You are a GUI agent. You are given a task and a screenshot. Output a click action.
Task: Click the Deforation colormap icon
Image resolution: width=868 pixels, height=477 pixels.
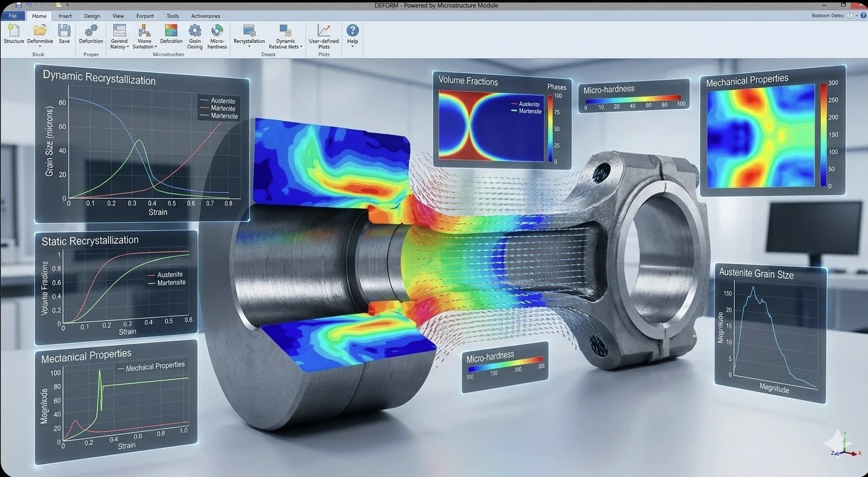click(x=171, y=31)
